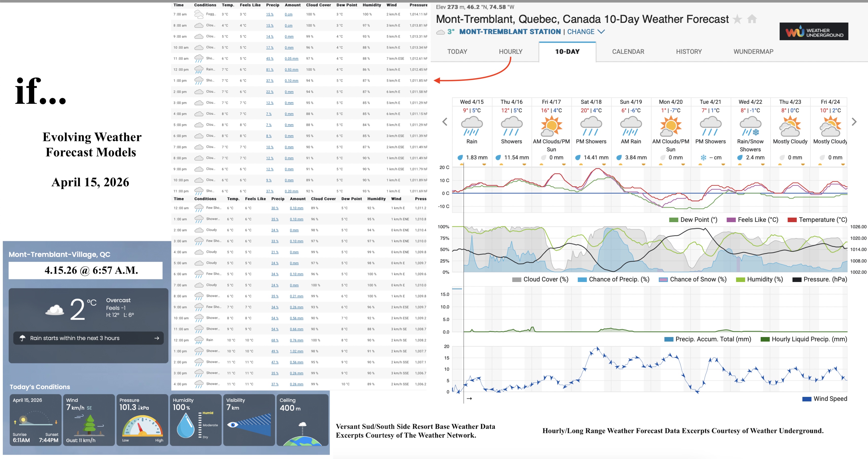
Task: Click the 1.02 mm precipitation amount link
Action: pyautogui.click(x=296, y=351)
